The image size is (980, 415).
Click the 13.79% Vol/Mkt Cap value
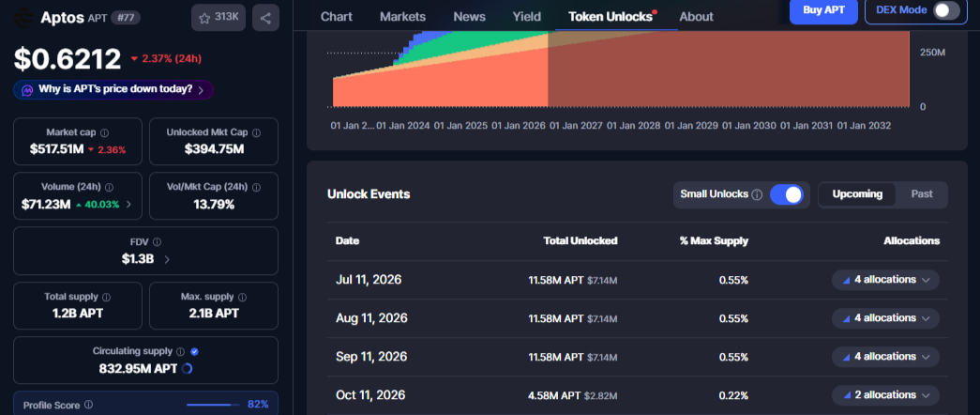click(x=214, y=205)
